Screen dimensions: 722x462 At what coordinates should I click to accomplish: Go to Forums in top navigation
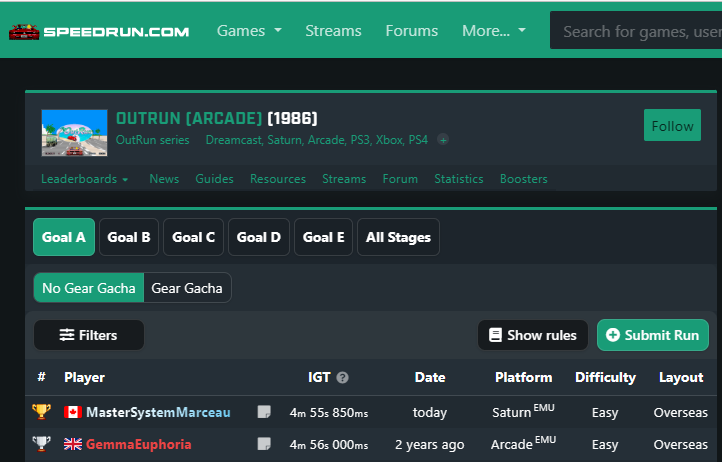pyautogui.click(x=412, y=31)
